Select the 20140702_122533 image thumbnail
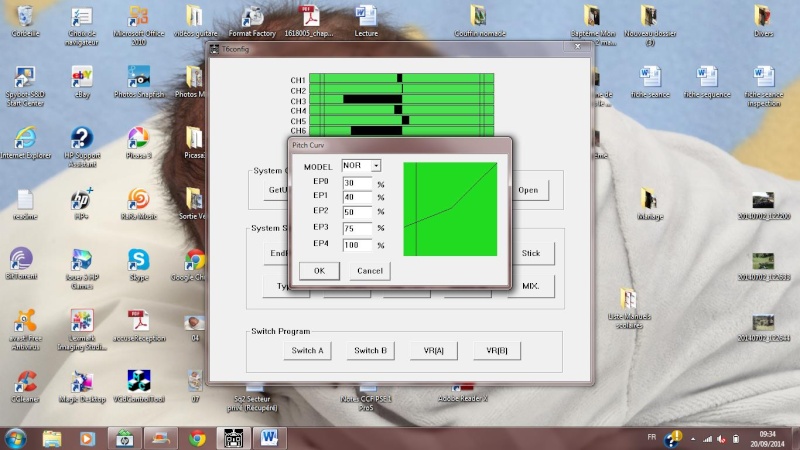 [763, 266]
